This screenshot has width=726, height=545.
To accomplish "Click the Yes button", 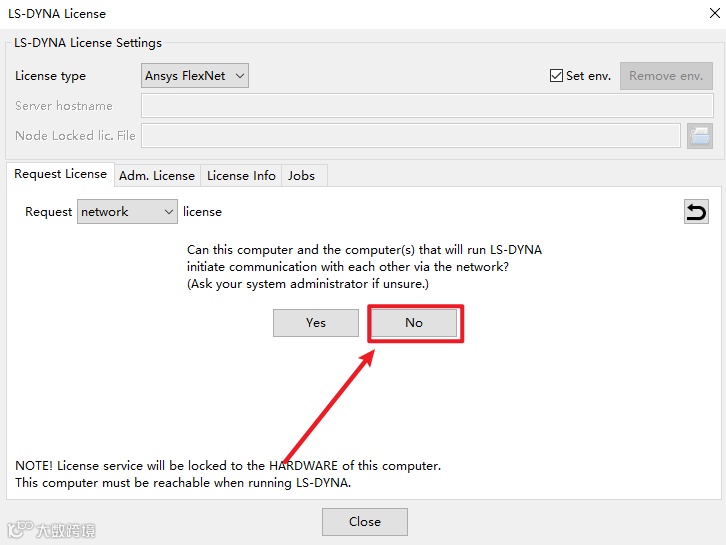I will click(316, 323).
